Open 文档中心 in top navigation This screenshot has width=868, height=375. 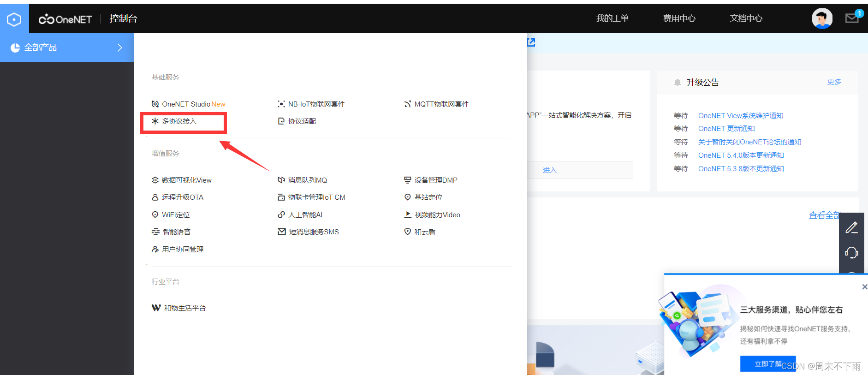tap(746, 18)
